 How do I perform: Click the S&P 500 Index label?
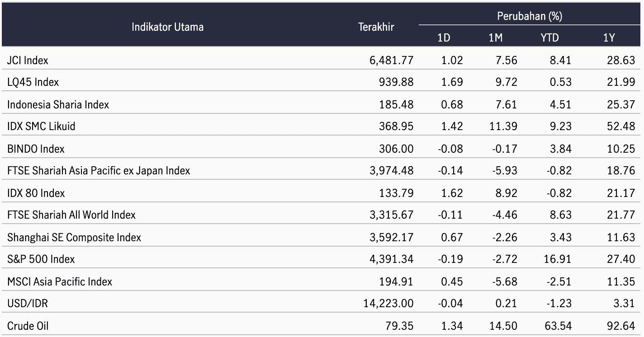coord(41,259)
